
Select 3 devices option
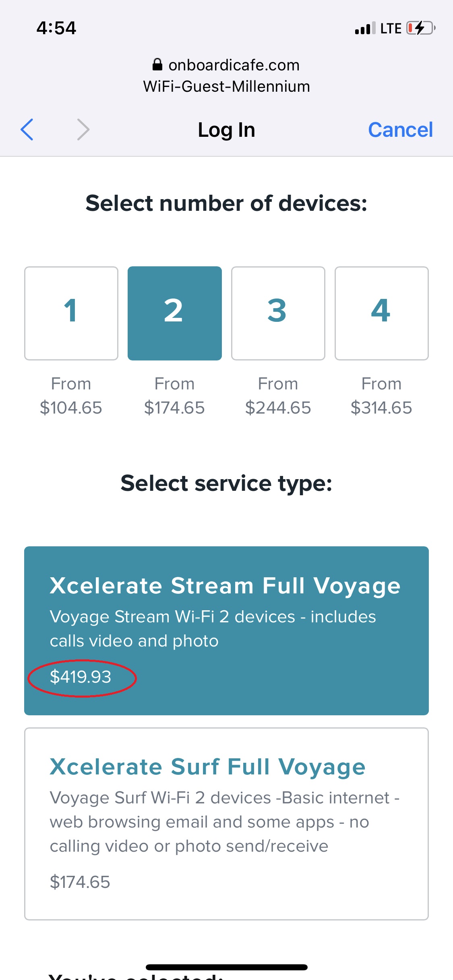278,313
